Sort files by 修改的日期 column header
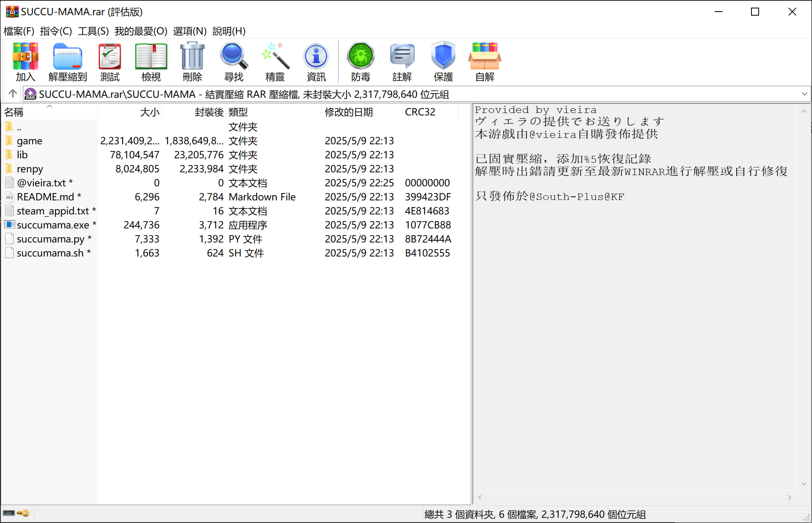The width and height of the screenshot is (812, 523). pyautogui.click(x=348, y=112)
